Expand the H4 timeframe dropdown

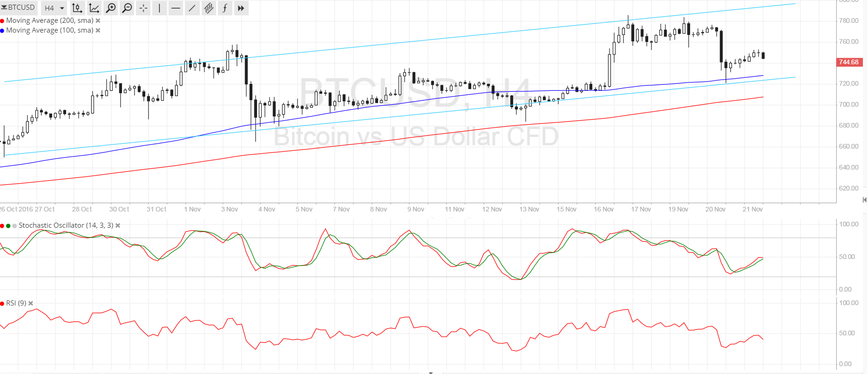pos(54,8)
